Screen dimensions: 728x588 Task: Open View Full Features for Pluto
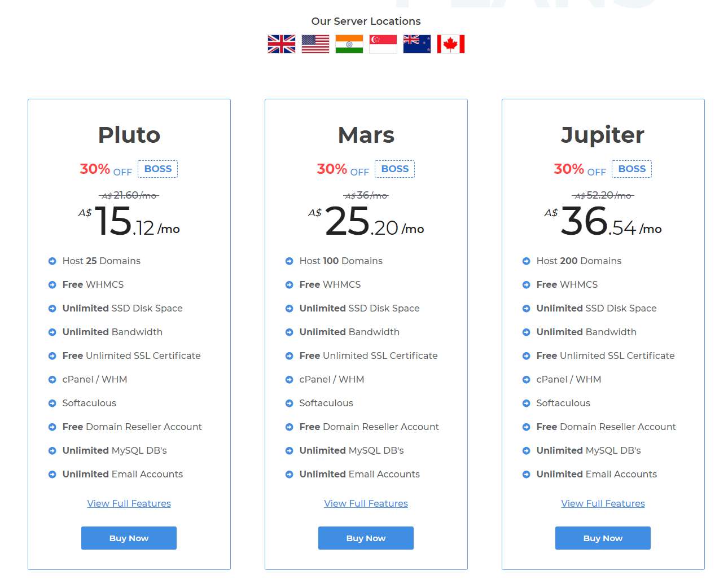(x=129, y=503)
